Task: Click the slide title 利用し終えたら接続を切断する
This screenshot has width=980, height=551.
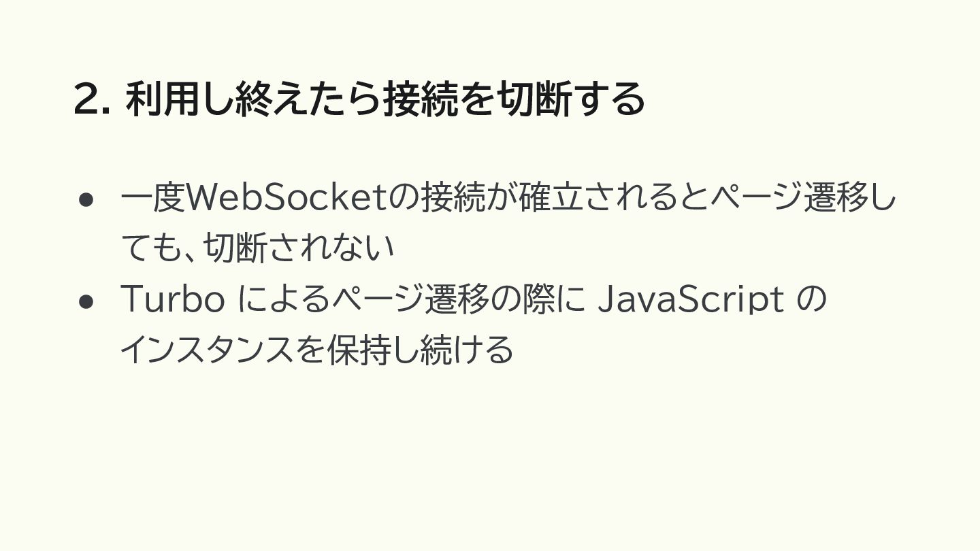Action: tap(385, 99)
